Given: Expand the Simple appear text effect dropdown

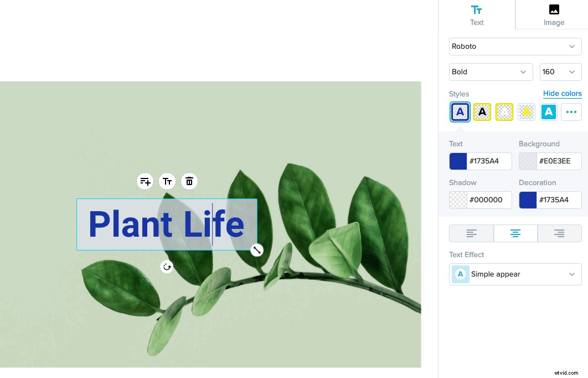Looking at the screenshot, I should 515,274.
